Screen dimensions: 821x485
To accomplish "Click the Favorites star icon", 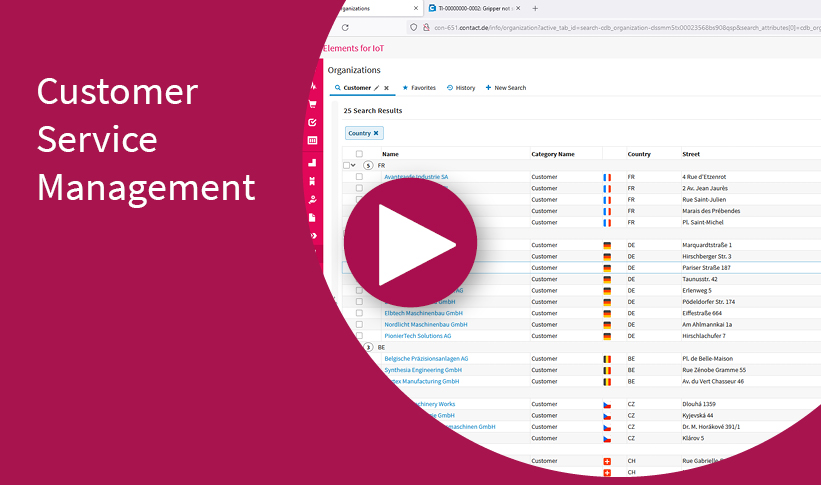I will pos(405,88).
